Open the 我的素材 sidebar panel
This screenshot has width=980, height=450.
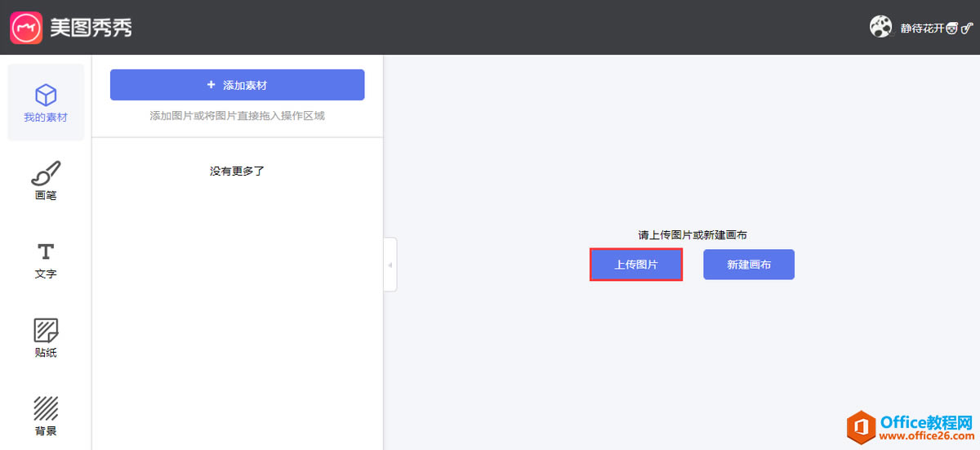(x=46, y=102)
